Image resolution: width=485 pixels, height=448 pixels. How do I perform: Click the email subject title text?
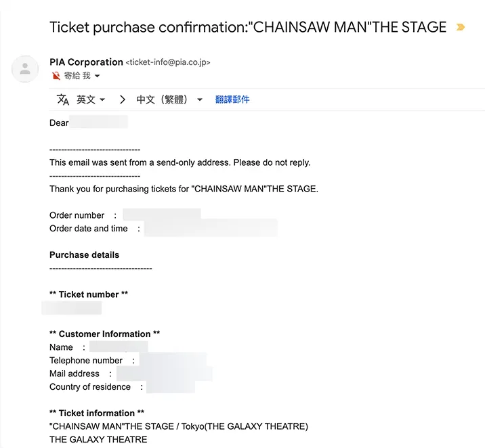(x=248, y=28)
